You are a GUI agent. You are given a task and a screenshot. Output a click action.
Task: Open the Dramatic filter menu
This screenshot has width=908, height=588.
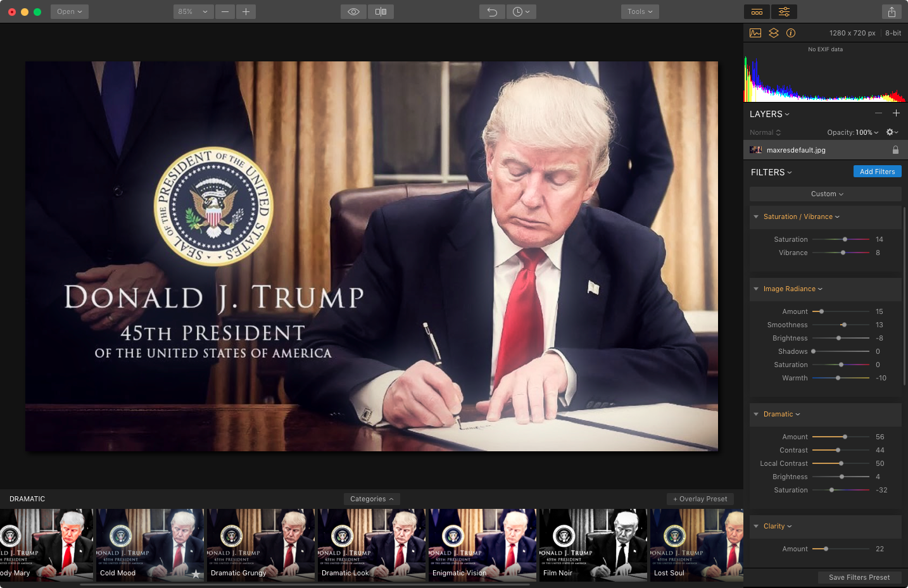[x=781, y=414]
